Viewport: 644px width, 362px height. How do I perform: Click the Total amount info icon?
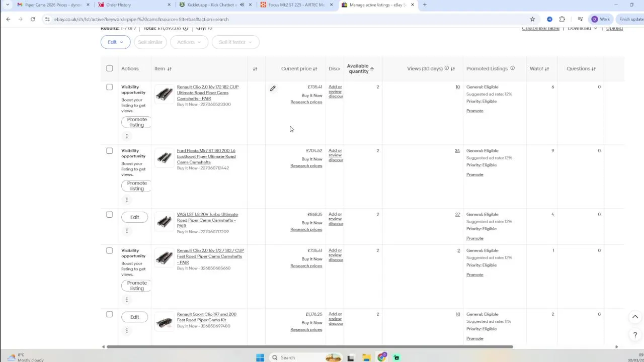185,29
